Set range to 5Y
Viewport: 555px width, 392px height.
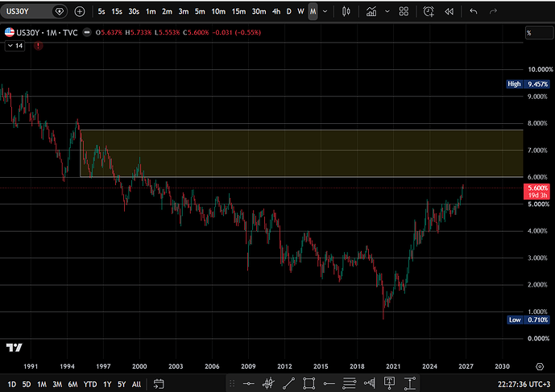pos(122,384)
